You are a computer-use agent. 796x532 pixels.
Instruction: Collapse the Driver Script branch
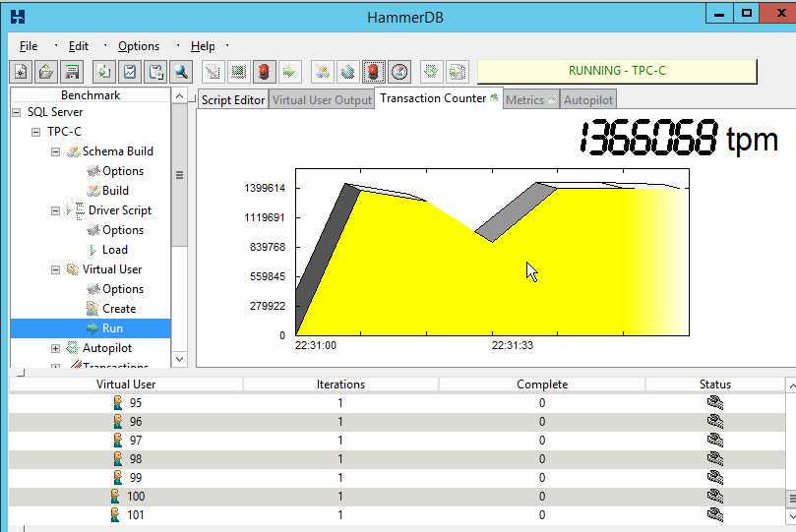coord(55,211)
